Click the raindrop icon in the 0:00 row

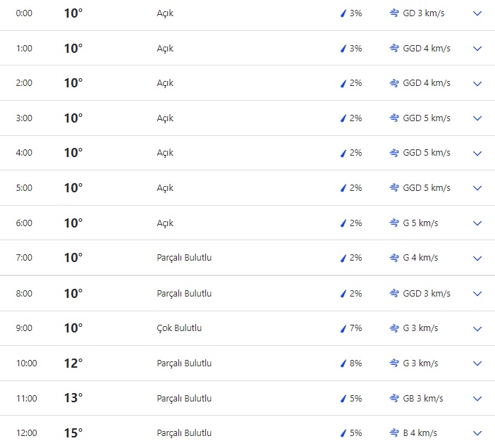pos(343,13)
